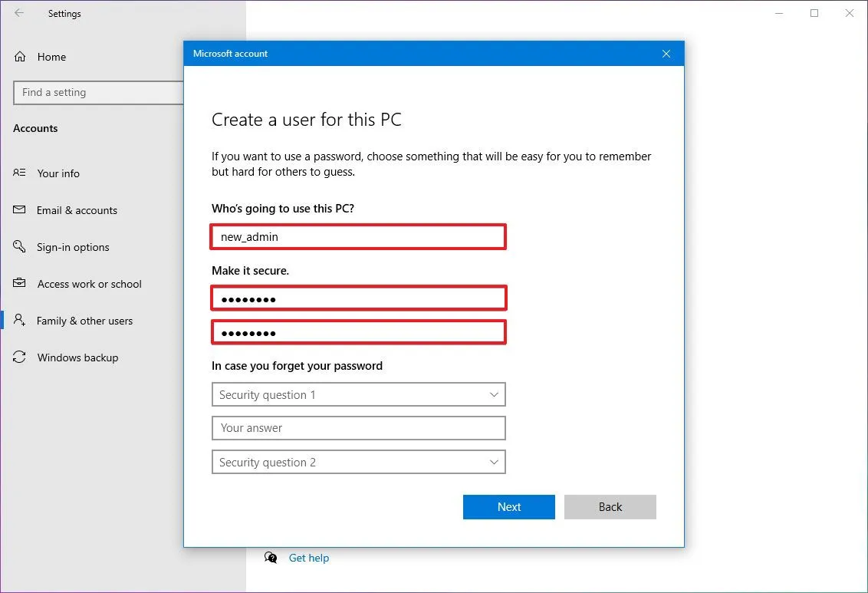Click the Get help question mark icon
This screenshot has width=868, height=593.
(271, 558)
